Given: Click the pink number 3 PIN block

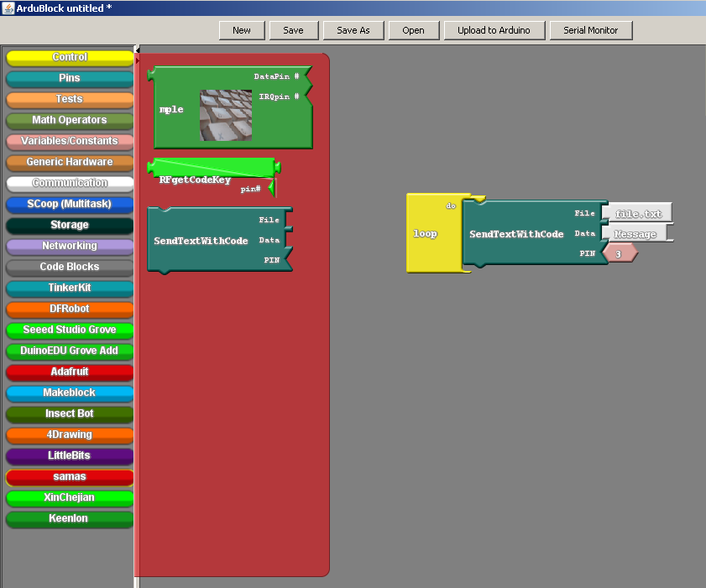Looking at the screenshot, I should [x=620, y=253].
